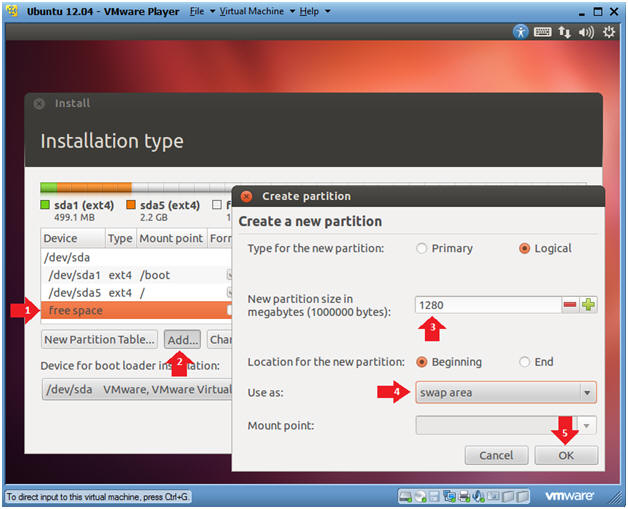Open the Help menu

coord(309,11)
